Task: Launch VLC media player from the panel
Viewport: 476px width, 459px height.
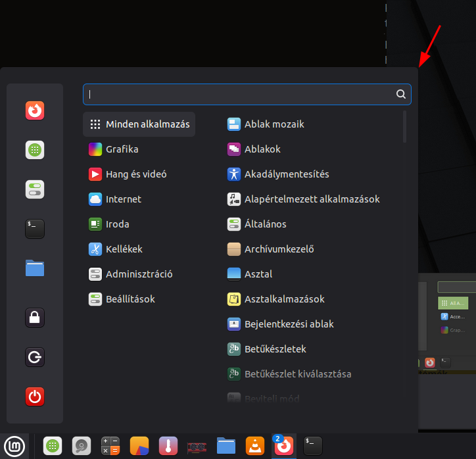Action: (255, 446)
